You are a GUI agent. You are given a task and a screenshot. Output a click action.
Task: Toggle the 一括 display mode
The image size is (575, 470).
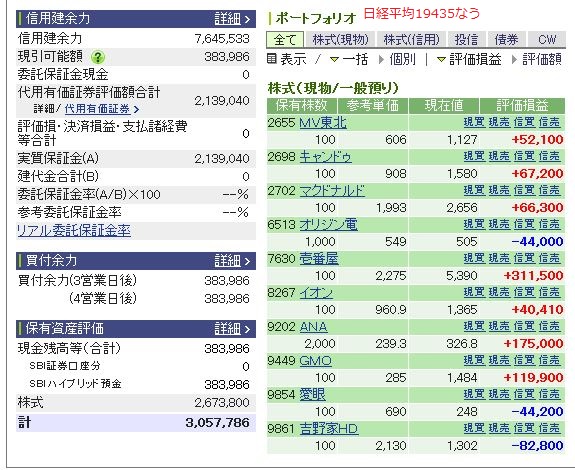tap(349, 59)
